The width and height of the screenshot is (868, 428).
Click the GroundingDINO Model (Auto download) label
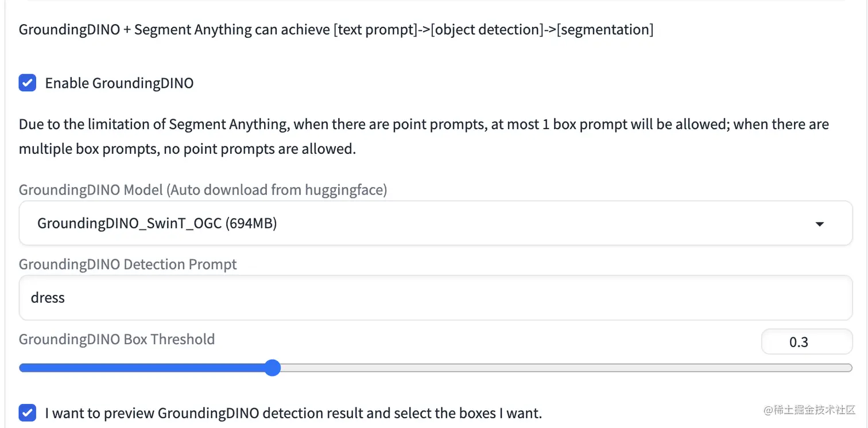pos(203,189)
